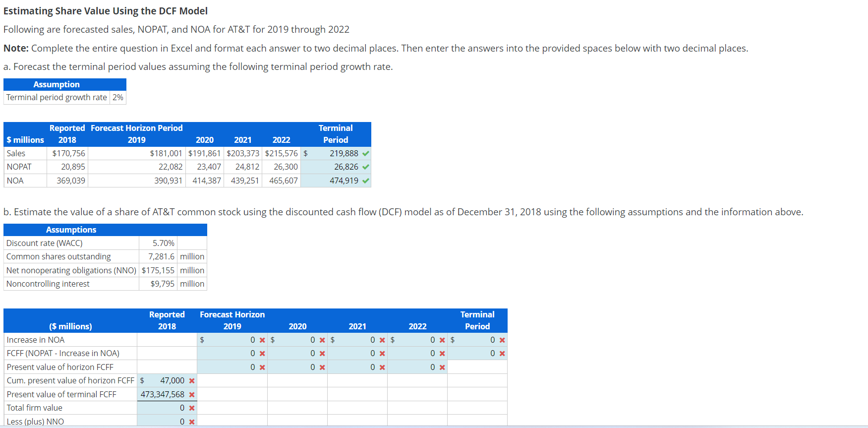Click the red X beside PV of horizon FCFF 2021
This screenshot has height=428, width=868.
pos(382,367)
